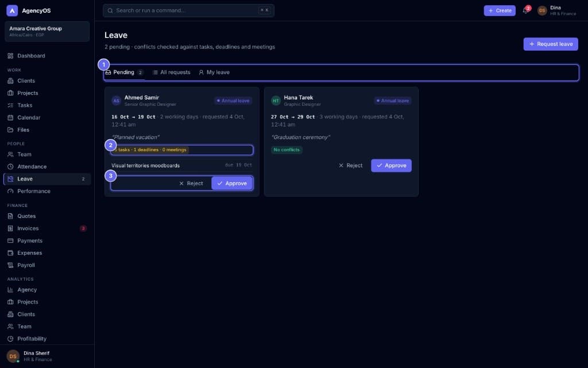Image resolution: width=588 pixels, height=368 pixels.
Task: Click the Performance gauge icon
Action: pyautogui.click(x=10, y=191)
